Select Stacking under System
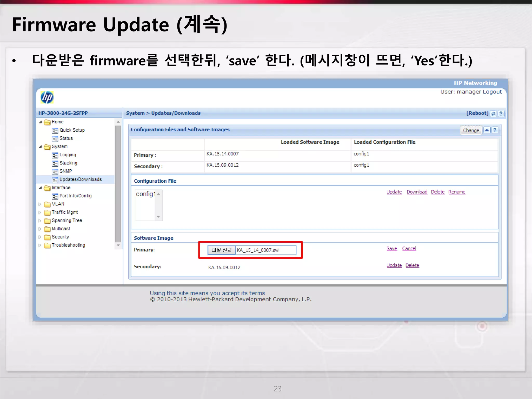This screenshot has width=532, height=399. coord(68,163)
